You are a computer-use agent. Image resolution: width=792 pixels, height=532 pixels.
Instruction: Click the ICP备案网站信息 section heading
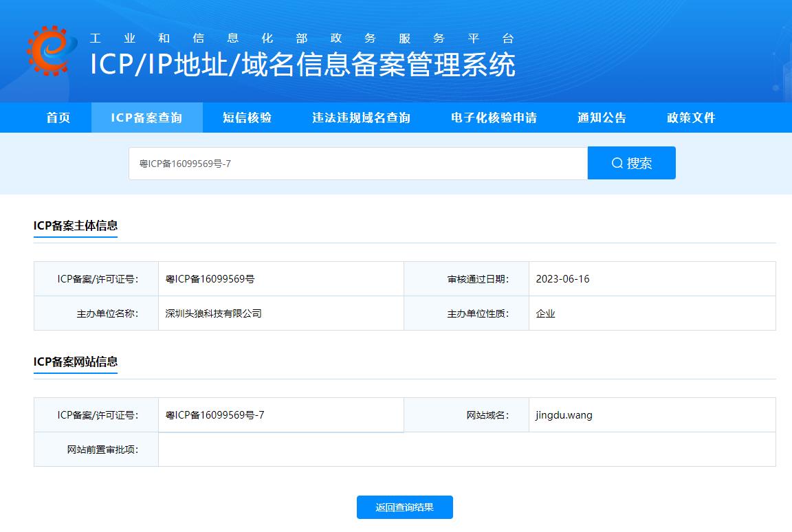[76, 362]
